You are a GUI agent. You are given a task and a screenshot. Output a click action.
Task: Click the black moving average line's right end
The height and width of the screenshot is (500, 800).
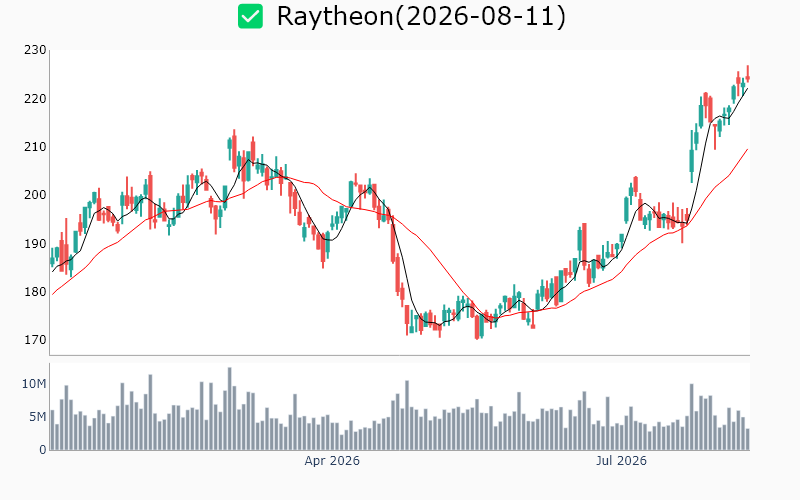click(x=747, y=89)
